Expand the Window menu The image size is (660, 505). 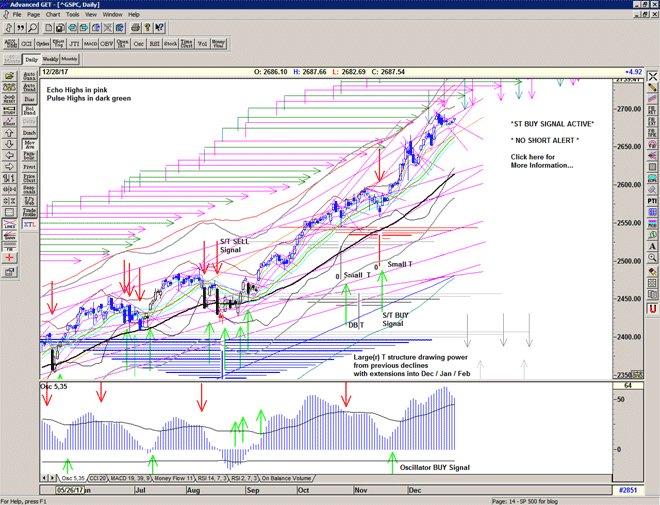(113, 15)
